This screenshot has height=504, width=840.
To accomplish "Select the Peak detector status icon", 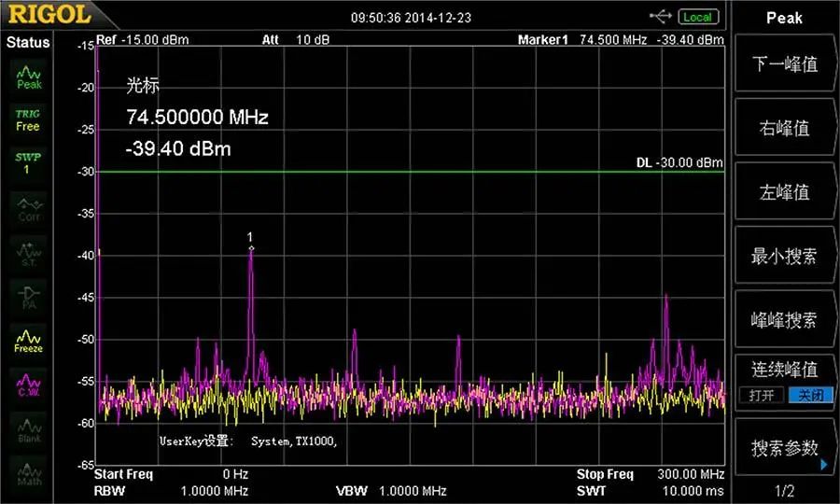I will (x=28, y=77).
